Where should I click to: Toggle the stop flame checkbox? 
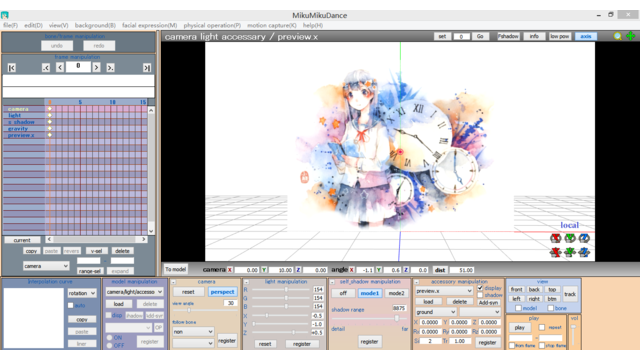coord(542,346)
